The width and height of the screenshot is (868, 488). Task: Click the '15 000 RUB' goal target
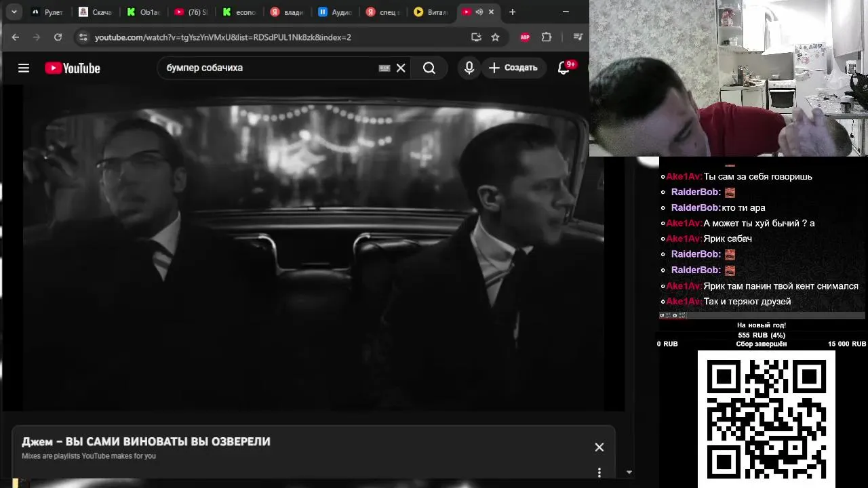click(846, 344)
